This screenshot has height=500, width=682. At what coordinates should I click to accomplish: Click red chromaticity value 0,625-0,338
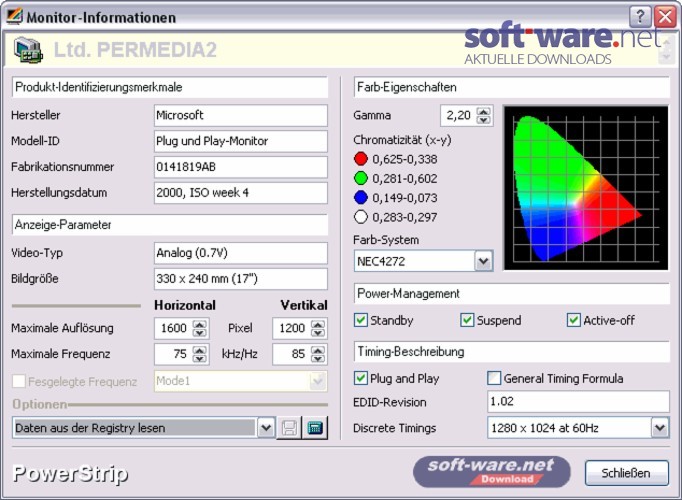point(405,159)
